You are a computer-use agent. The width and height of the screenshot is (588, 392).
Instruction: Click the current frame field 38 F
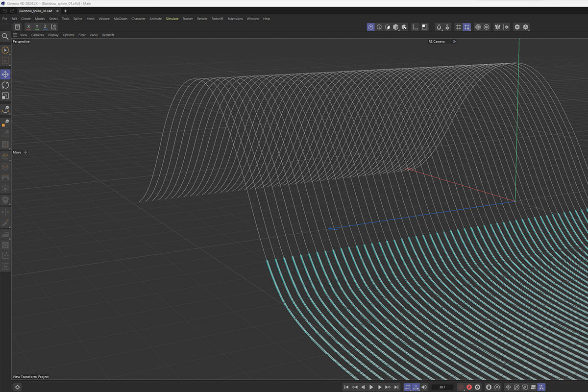click(442, 387)
